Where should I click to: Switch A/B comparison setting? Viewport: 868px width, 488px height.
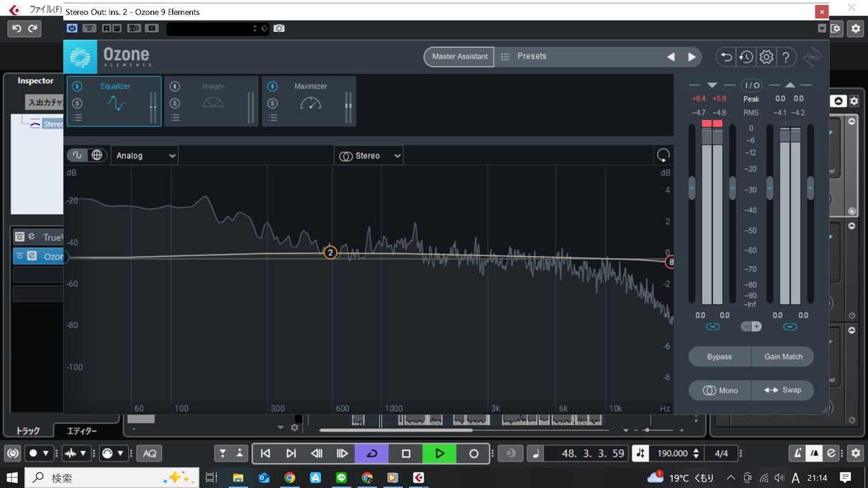coord(134,28)
